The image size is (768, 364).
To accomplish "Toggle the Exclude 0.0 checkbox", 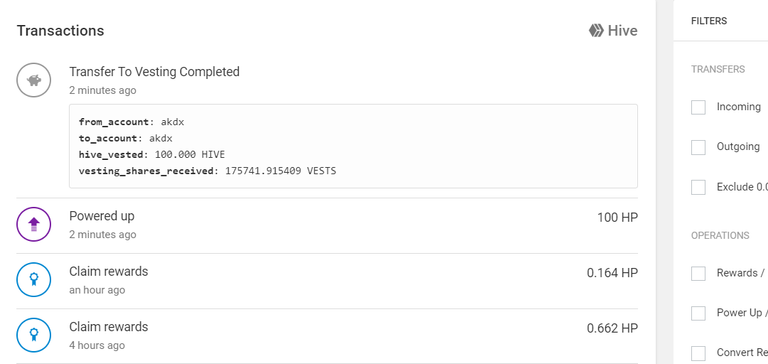I will (x=698, y=187).
